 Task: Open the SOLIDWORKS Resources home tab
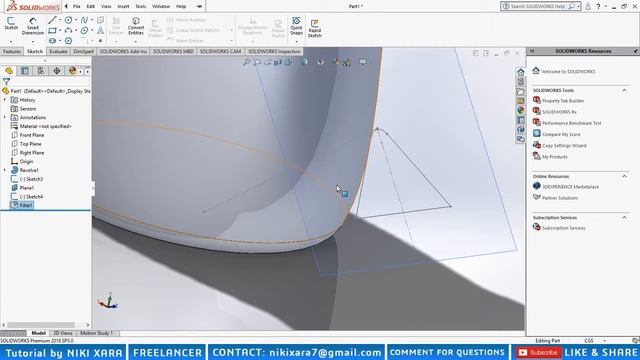point(520,72)
